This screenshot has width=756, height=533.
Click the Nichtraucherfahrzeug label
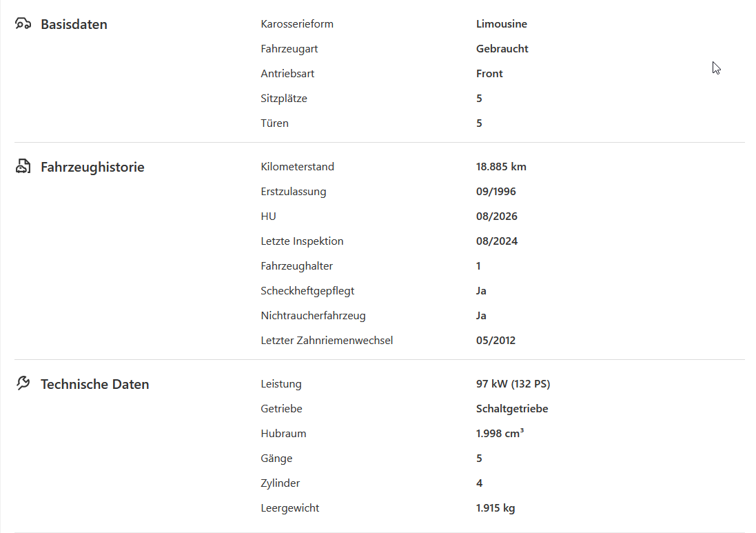tap(314, 316)
